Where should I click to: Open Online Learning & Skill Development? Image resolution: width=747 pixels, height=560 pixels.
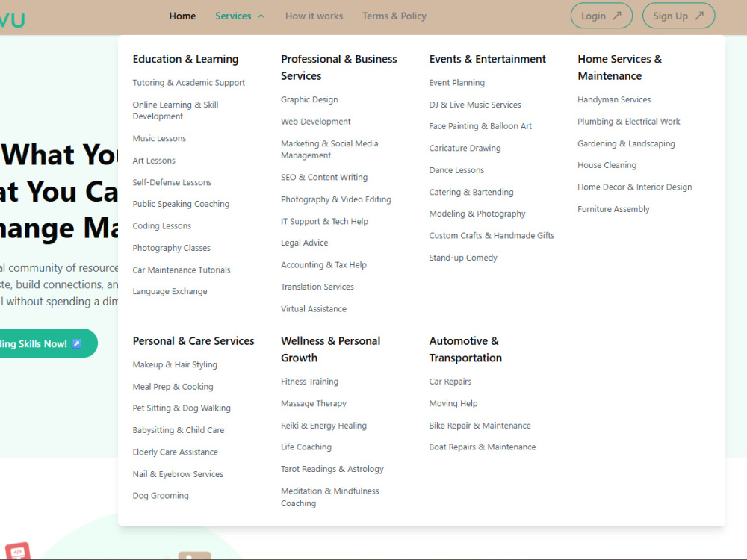[x=176, y=111]
